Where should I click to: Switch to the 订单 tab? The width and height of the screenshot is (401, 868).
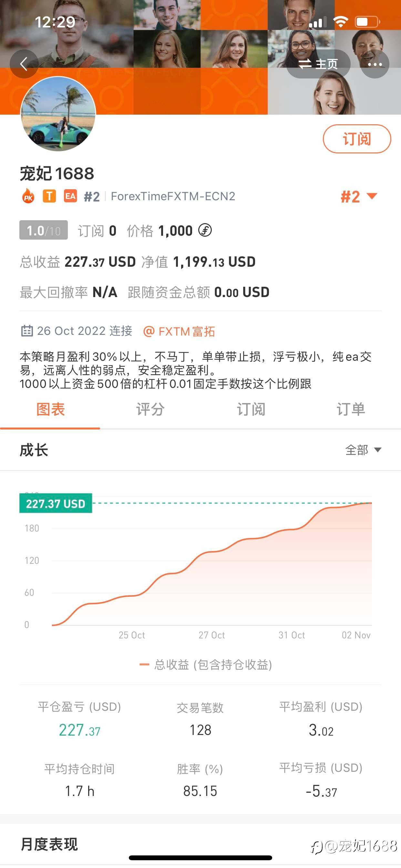click(x=351, y=410)
